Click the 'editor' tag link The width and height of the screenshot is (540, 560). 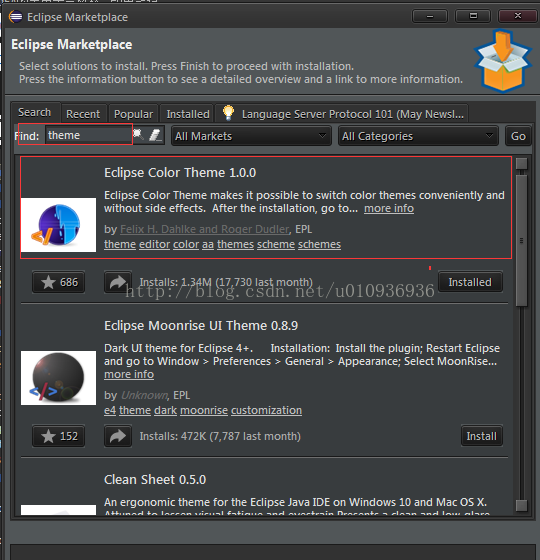click(154, 244)
